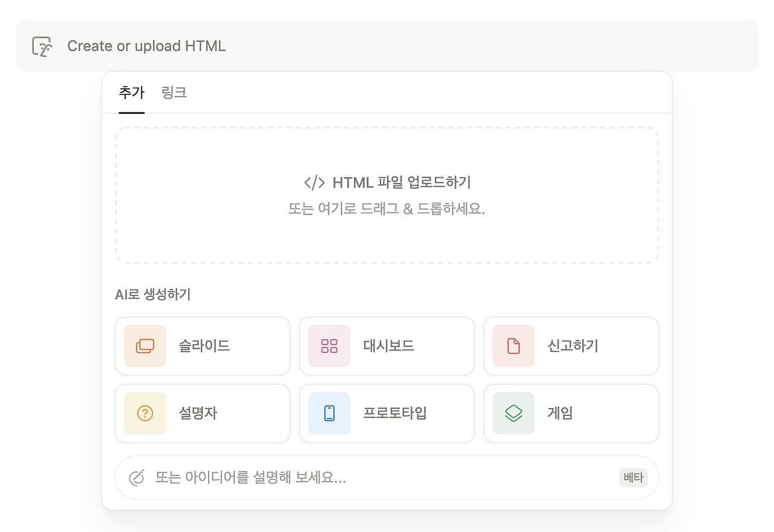Switch to the 링크 tab
The image size is (774, 532).
(x=174, y=92)
